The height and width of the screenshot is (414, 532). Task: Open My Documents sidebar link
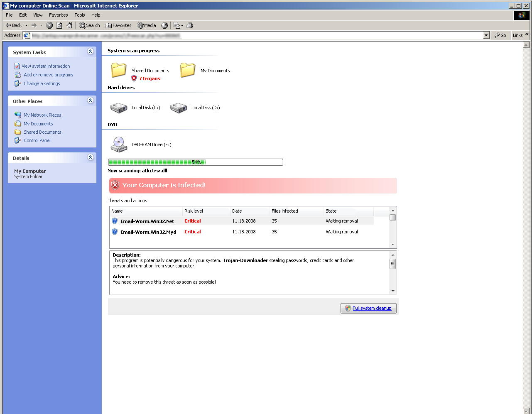pyautogui.click(x=38, y=124)
